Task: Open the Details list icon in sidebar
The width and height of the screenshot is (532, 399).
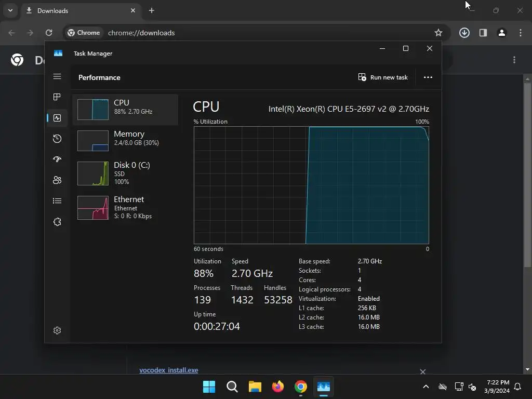Action: (x=57, y=201)
